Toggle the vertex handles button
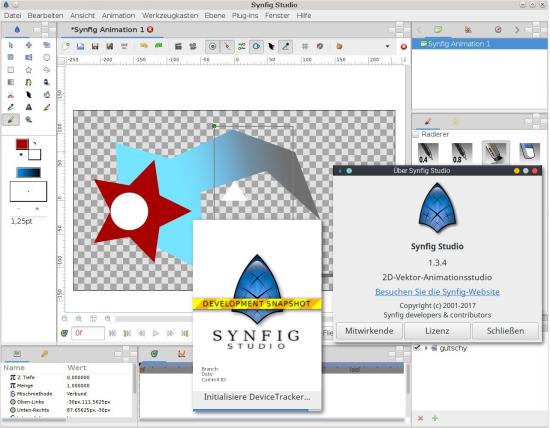 pos(227,46)
